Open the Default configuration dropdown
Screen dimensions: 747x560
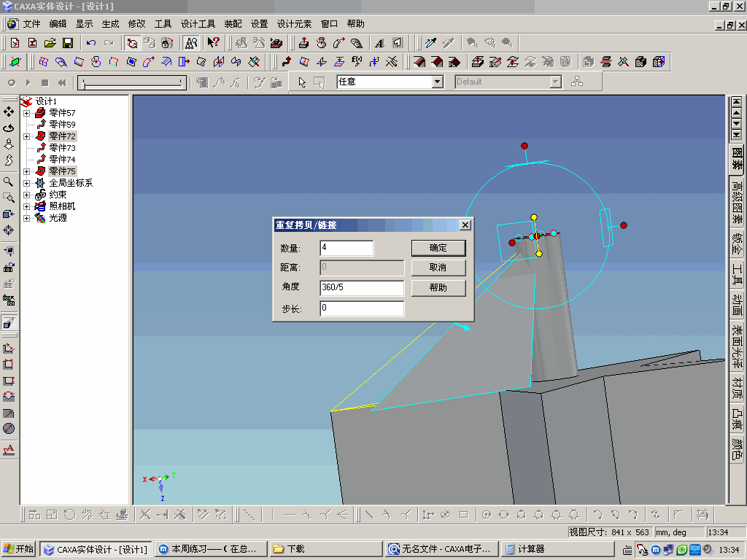pos(555,82)
